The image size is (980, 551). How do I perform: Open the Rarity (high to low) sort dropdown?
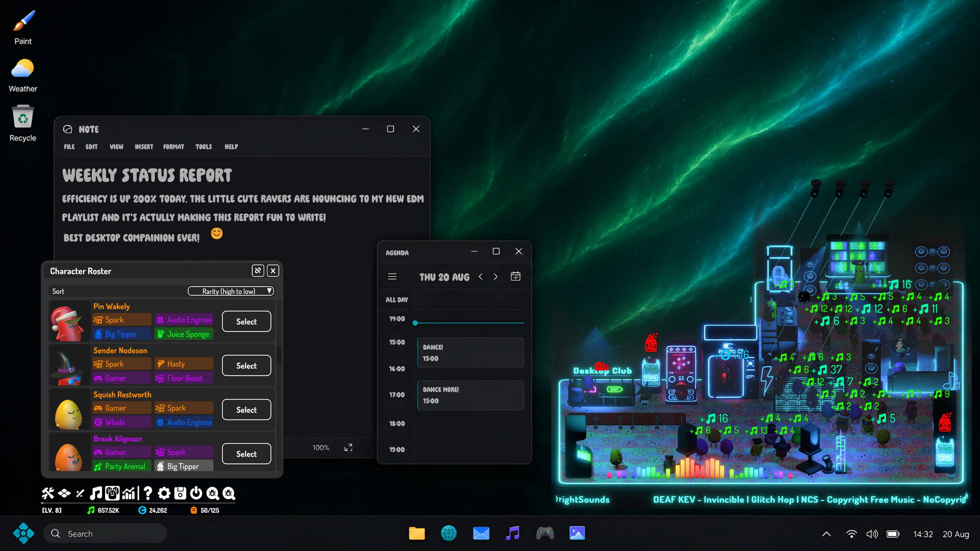click(231, 291)
